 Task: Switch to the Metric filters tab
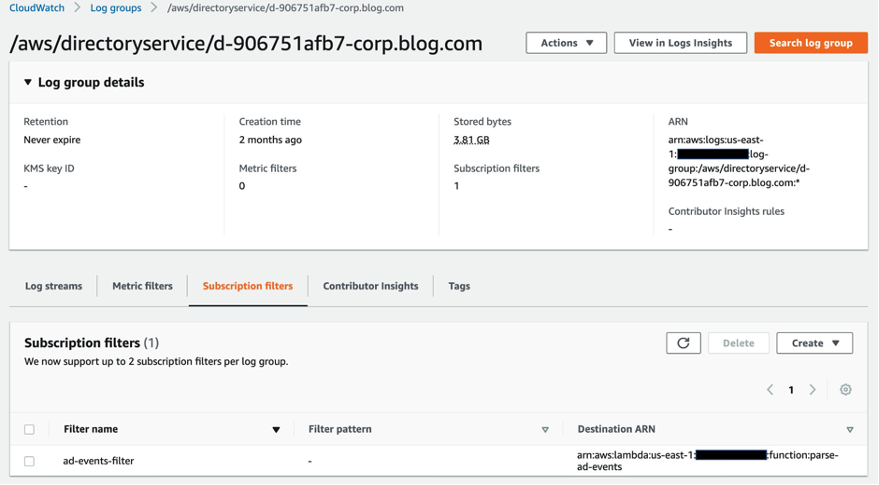point(142,286)
